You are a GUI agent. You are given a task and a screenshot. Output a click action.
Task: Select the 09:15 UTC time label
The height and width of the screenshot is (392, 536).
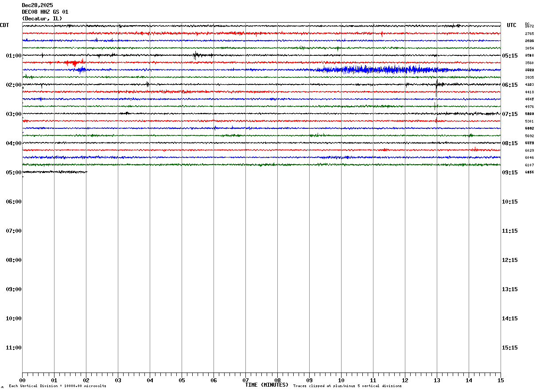pos(510,173)
